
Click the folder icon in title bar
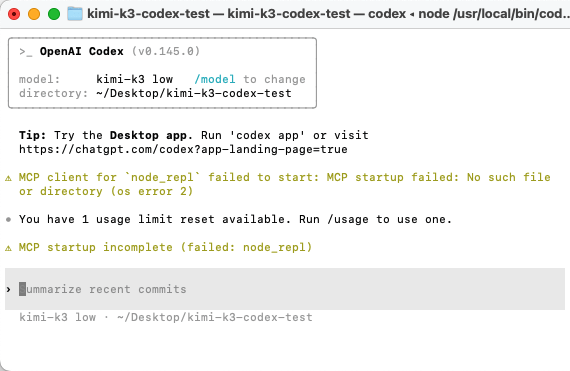[x=75, y=14]
